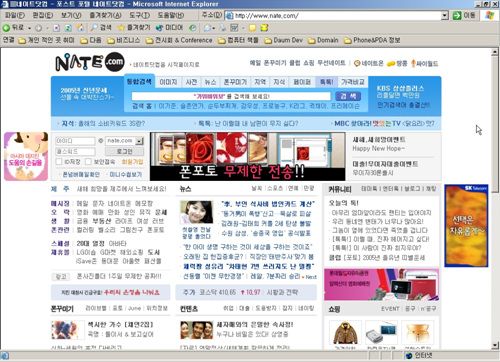Open the Domain links folder

pos(323,40)
